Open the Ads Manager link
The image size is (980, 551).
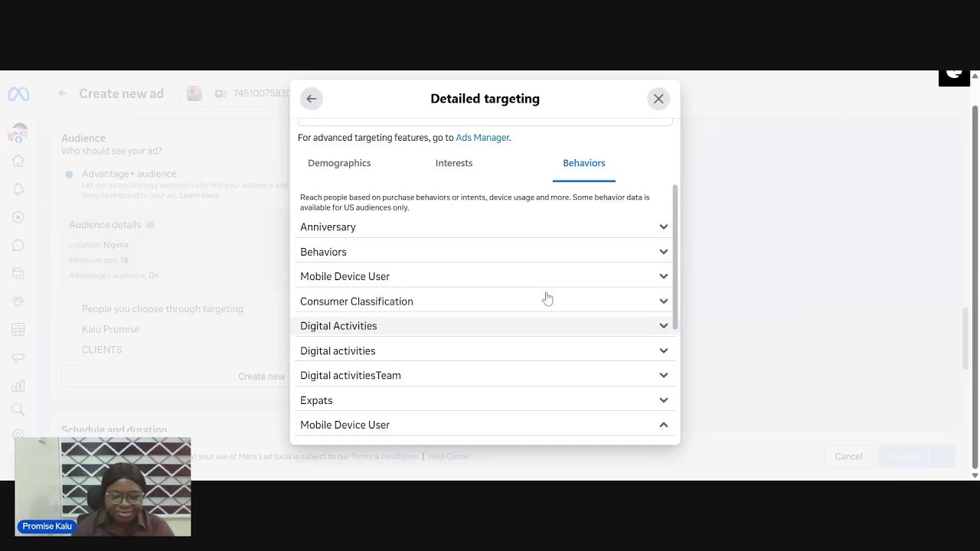pyautogui.click(x=482, y=138)
